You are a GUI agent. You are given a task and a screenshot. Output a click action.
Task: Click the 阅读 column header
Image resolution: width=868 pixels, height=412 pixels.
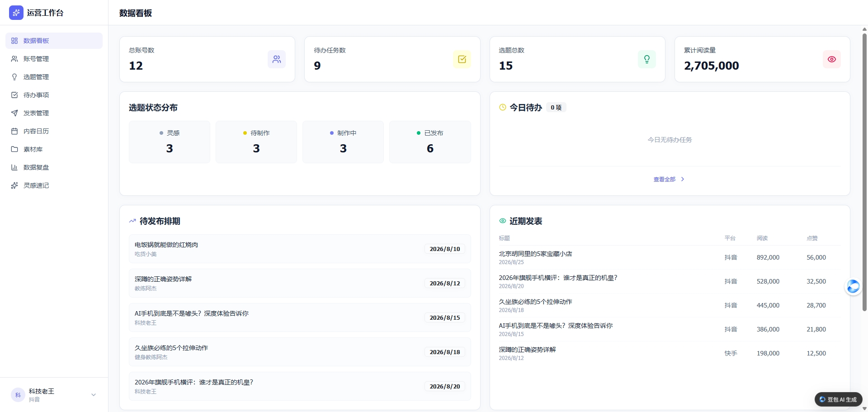[762, 238]
